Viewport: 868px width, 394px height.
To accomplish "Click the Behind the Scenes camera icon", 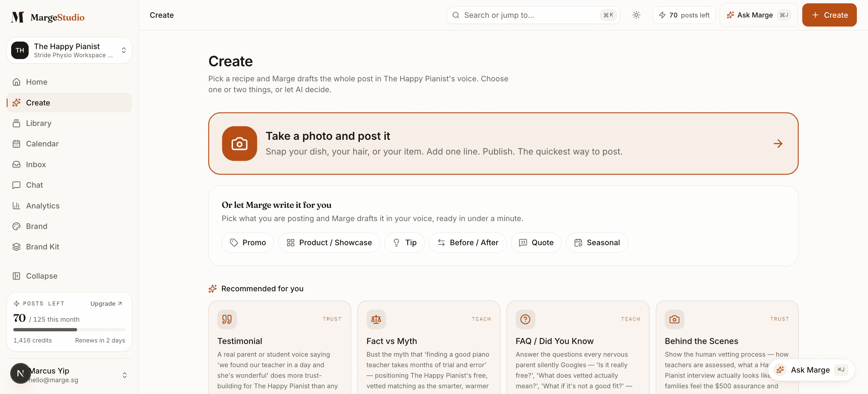I will pyautogui.click(x=674, y=319).
